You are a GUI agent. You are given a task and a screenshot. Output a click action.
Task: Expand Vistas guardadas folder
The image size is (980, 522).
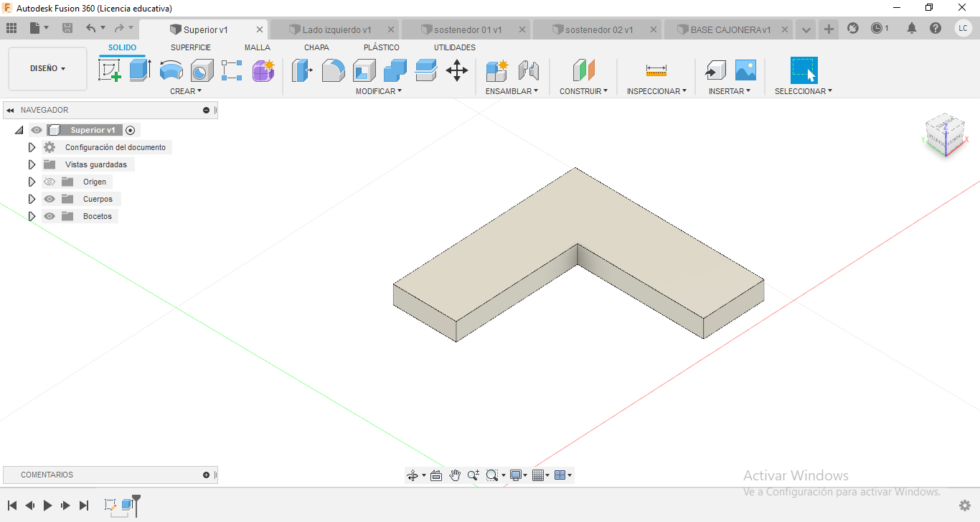(32, 164)
